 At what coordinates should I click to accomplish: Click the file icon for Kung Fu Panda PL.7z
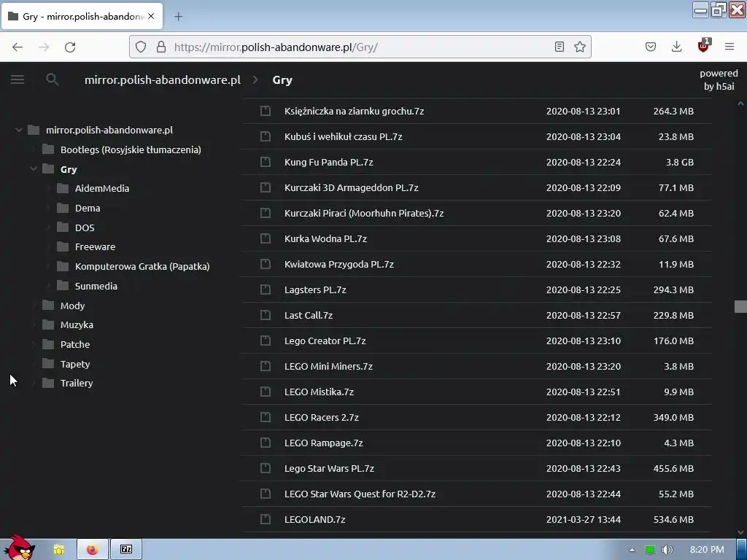(x=266, y=162)
